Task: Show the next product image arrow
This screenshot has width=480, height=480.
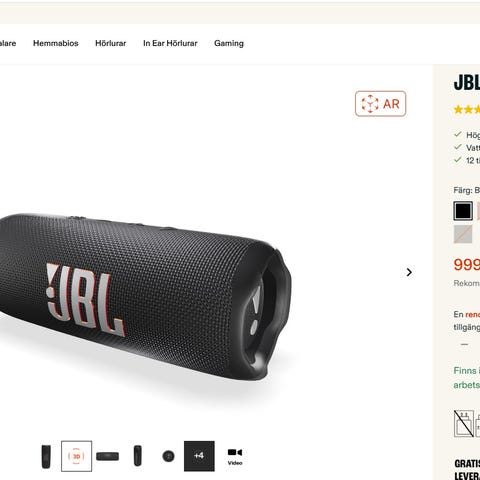Action: [x=409, y=272]
